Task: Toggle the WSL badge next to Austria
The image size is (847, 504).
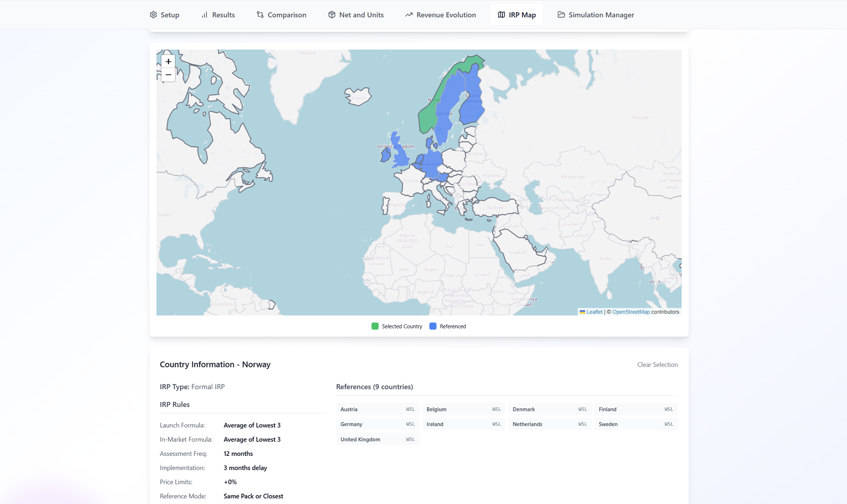Action: coord(410,409)
